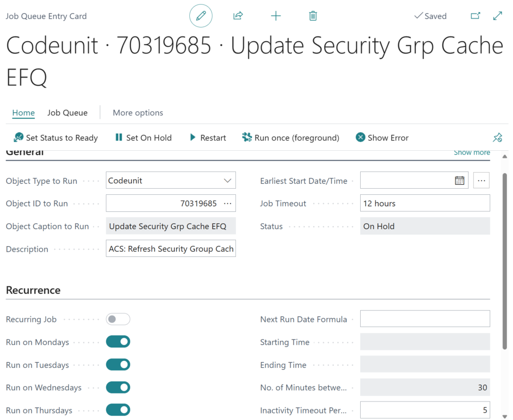Click the plus icon to create new entry
This screenshot has height=420, width=513.
pos(276,16)
